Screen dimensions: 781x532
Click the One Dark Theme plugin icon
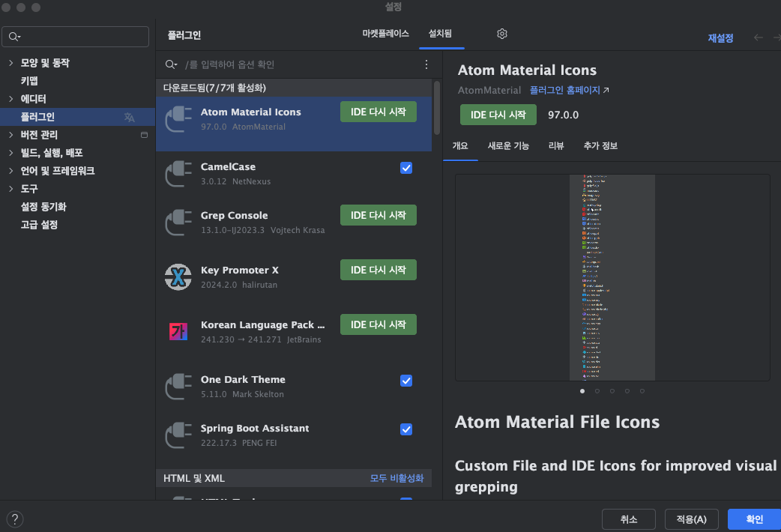(178, 387)
